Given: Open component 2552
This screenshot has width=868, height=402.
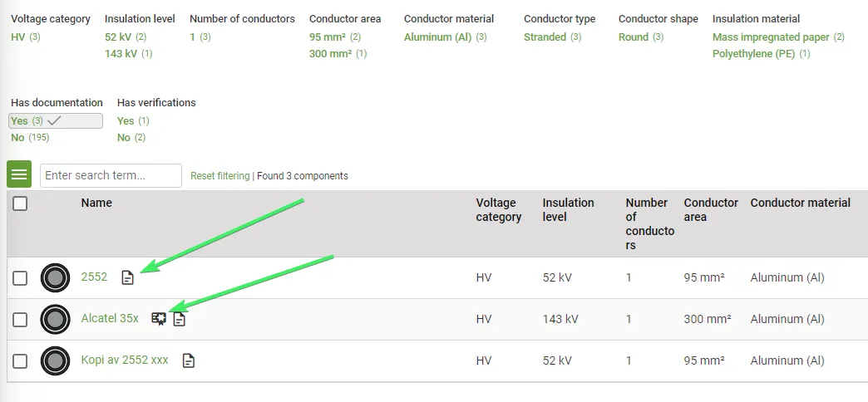Looking at the screenshot, I should [x=94, y=277].
